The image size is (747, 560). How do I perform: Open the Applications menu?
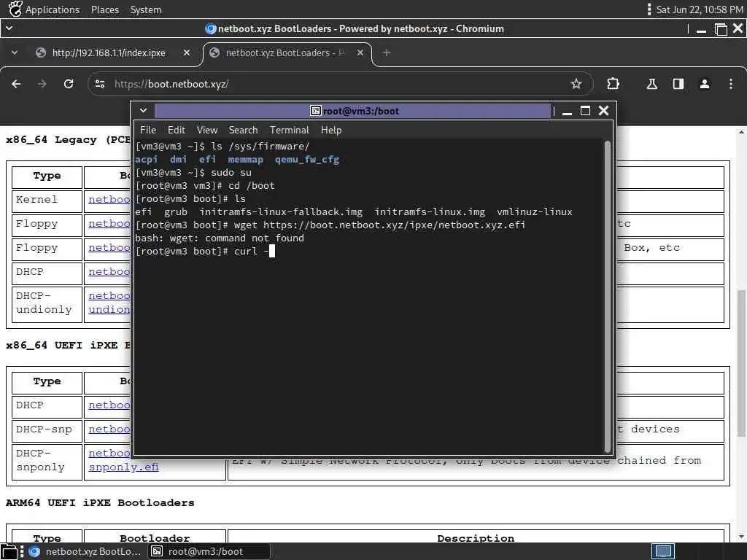coord(53,9)
